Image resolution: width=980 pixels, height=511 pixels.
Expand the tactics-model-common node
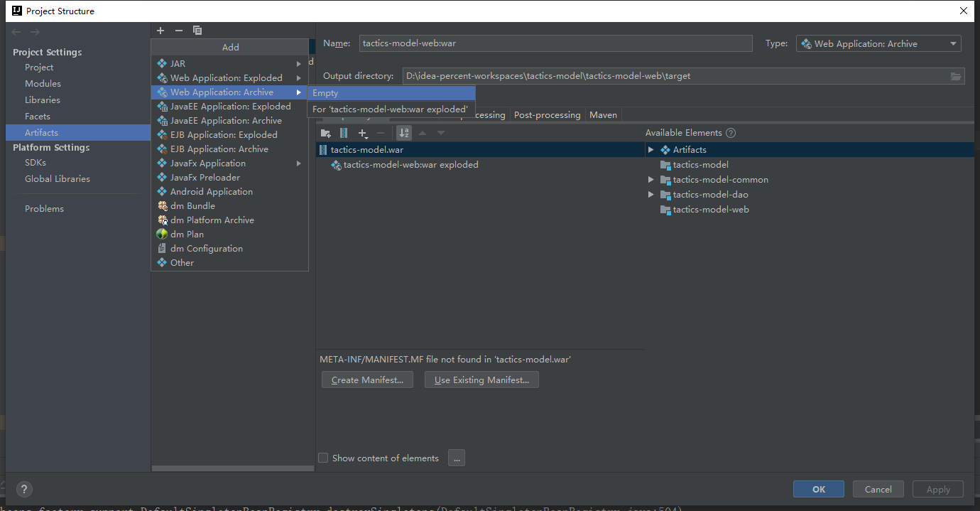[650, 179]
